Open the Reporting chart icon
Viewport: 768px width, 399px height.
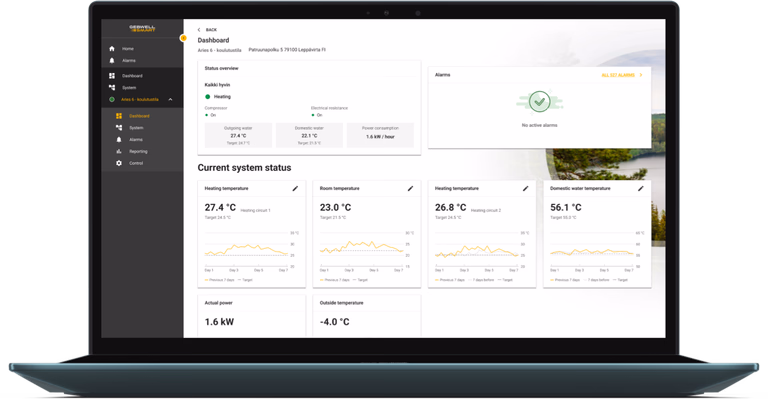(x=119, y=151)
